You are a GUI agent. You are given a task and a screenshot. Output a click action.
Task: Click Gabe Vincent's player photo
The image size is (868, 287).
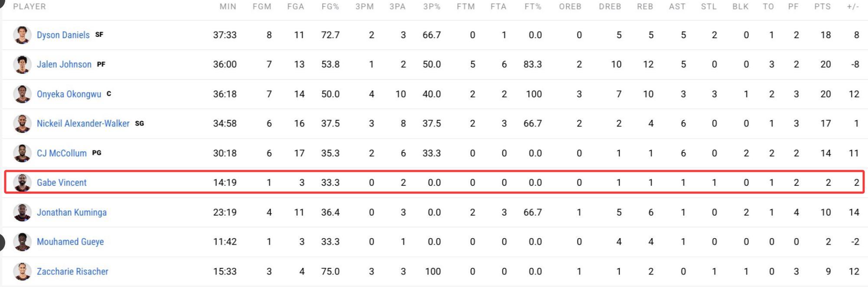[22, 183]
